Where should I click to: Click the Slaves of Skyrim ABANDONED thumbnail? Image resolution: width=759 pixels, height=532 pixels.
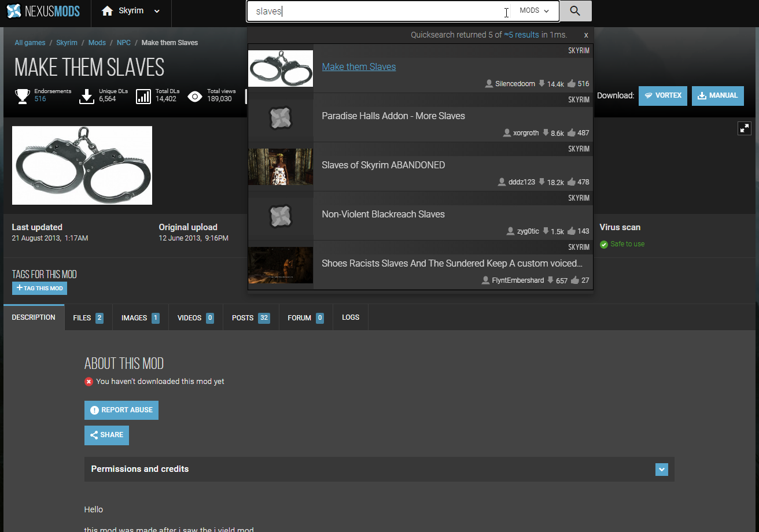(281, 167)
